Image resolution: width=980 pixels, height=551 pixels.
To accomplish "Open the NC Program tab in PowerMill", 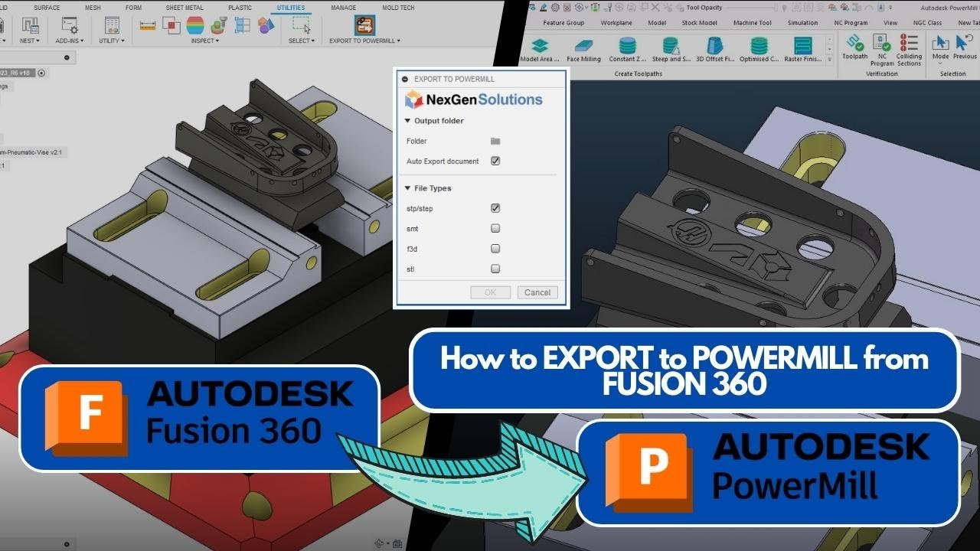I will 851,23.
